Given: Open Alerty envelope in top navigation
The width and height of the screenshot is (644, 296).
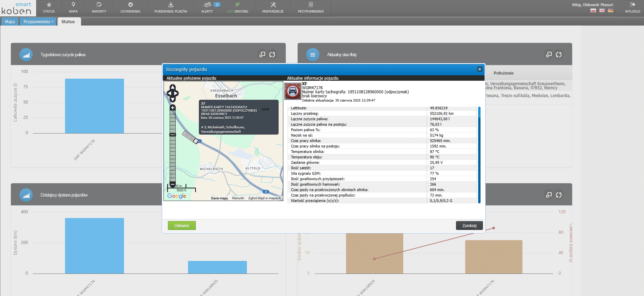Looking at the screenshot, I should [207, 8].
